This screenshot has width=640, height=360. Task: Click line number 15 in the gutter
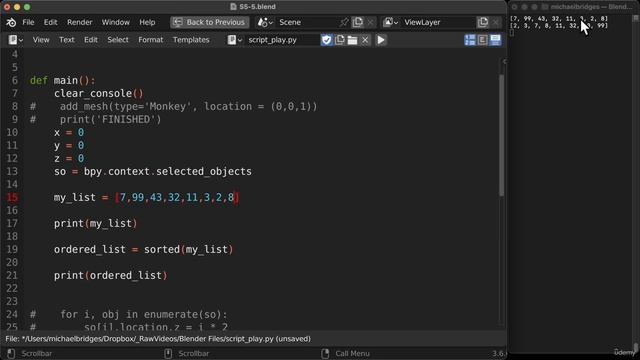[x=12, y=198]
